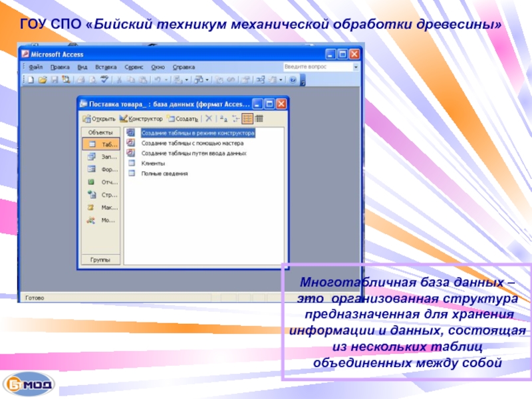Click the Объекты header button
The width and height of the screenshot is (532, 399).
pyautogui.click(x=100, y=132)
